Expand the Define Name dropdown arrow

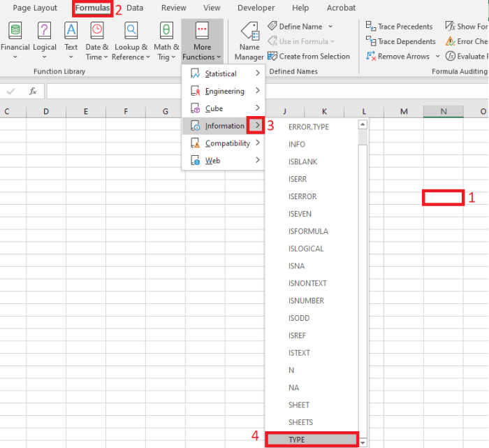[330, 27]
